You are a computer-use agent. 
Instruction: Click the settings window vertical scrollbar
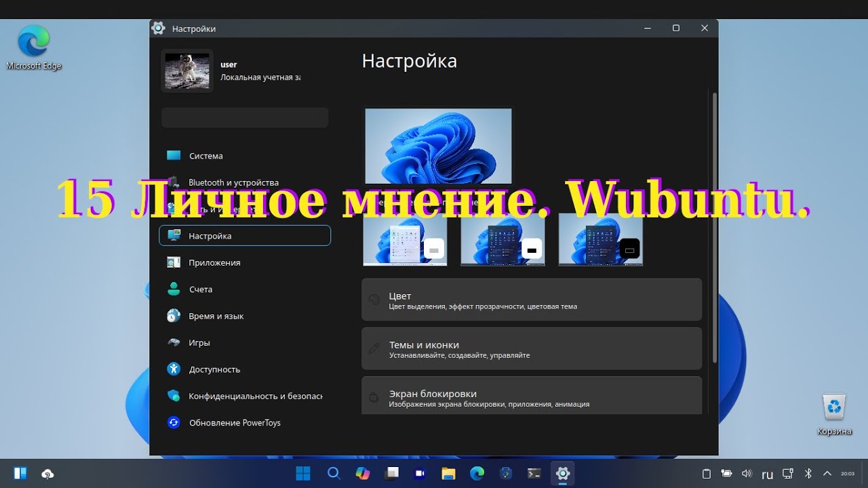click(x=714, y=227)
